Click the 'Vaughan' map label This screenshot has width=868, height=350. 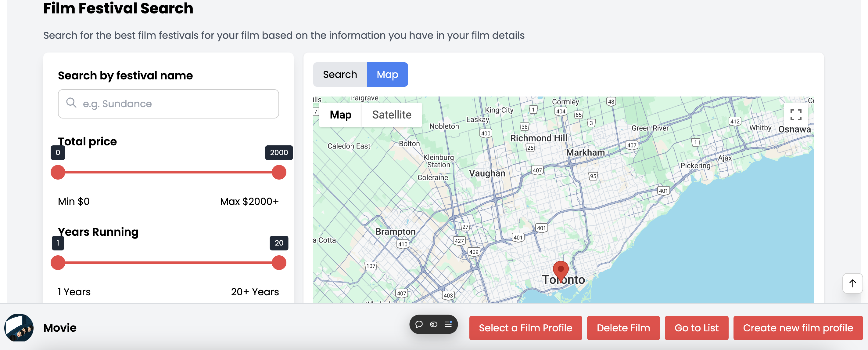pyautogui.click(x=487, y=173)
